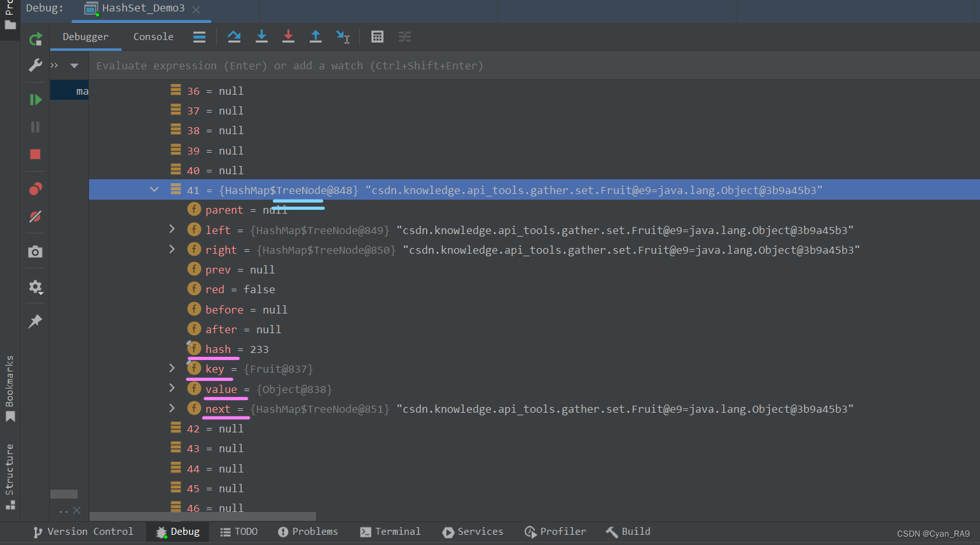The height and width of the screenshot is (545, 980).
Task: Click the evaluate expression input field
Action: click(x=534, y=66)
